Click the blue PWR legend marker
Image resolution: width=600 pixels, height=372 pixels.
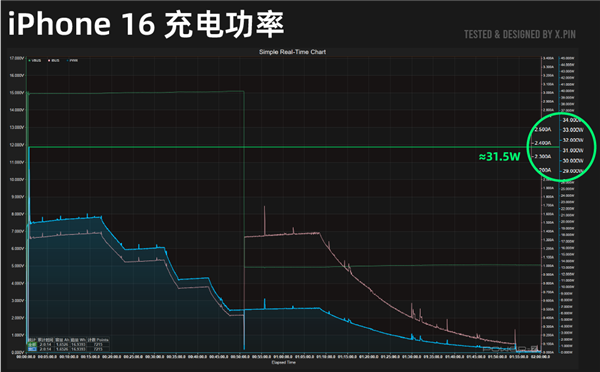(67, 60)
